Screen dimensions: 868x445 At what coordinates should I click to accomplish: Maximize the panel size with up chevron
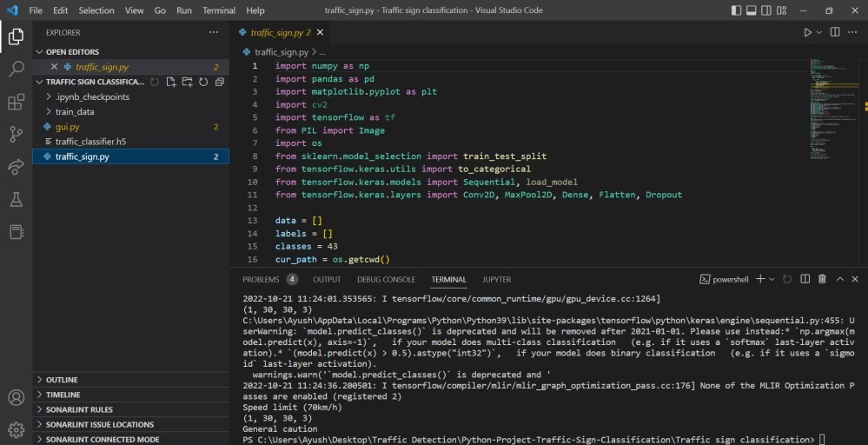840,279
